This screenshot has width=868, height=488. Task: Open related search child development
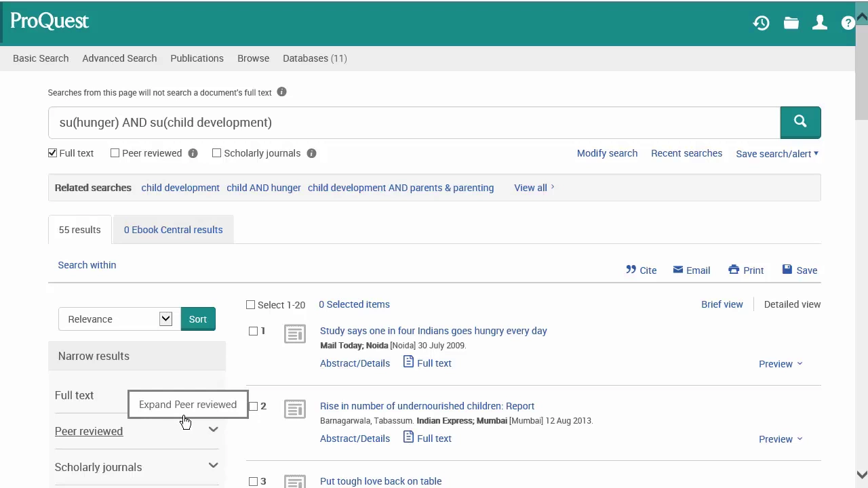tap(180, 188)
